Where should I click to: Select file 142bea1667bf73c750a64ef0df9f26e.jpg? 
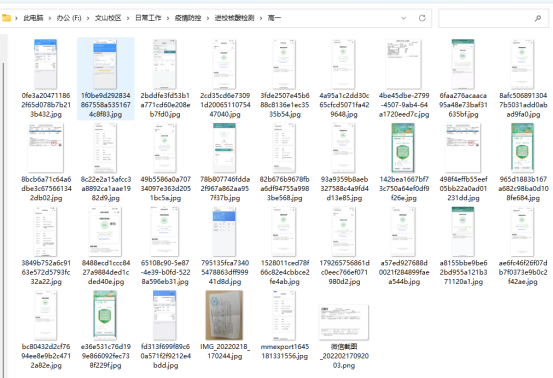pos(404,162)
